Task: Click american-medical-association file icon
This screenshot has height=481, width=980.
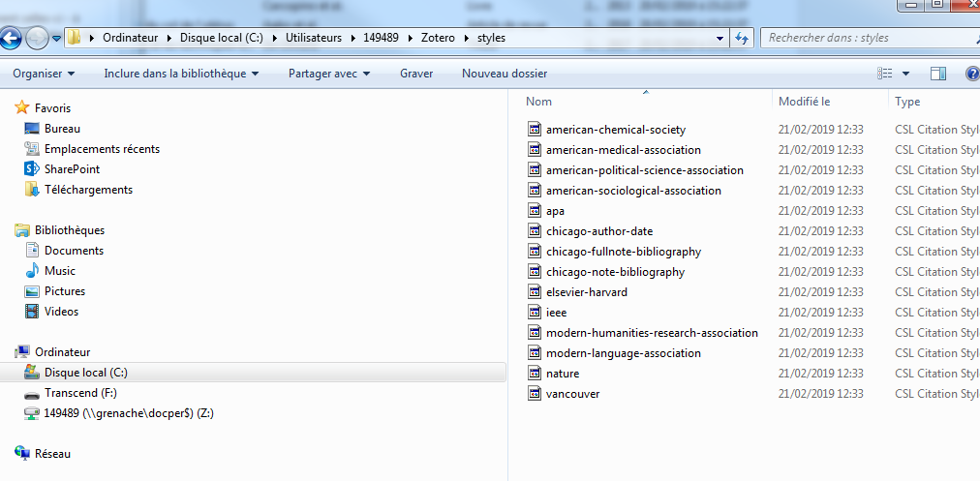Action: point(535,149)
